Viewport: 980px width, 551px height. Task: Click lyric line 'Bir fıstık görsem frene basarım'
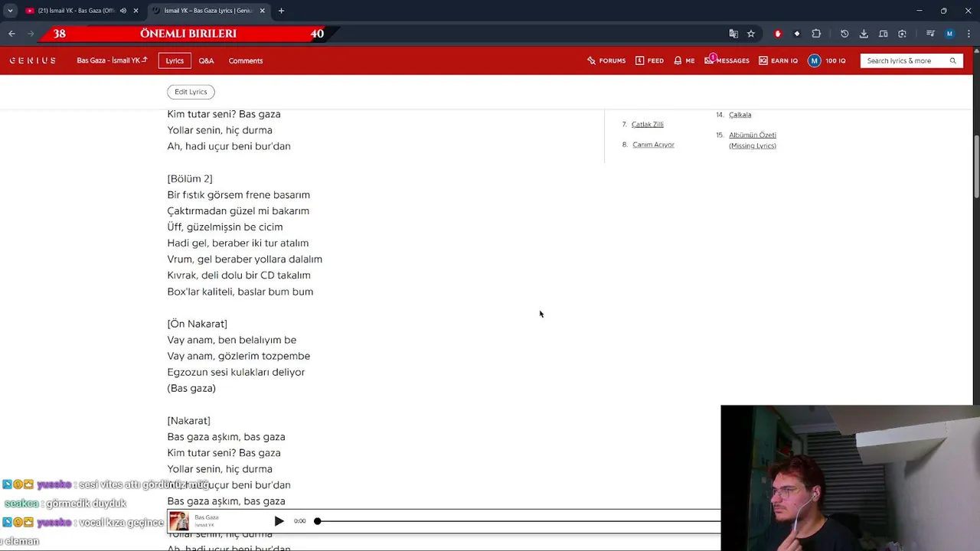coord(239,195)
